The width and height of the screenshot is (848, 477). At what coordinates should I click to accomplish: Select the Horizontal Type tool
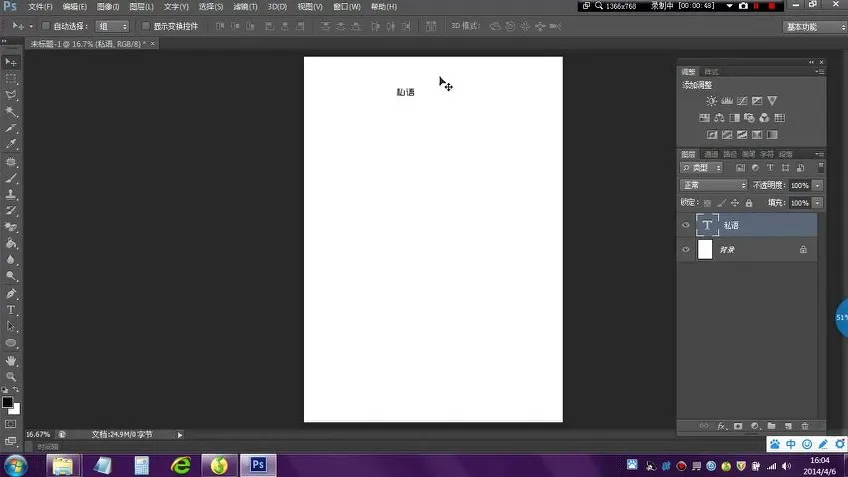(x=11, y=310)
